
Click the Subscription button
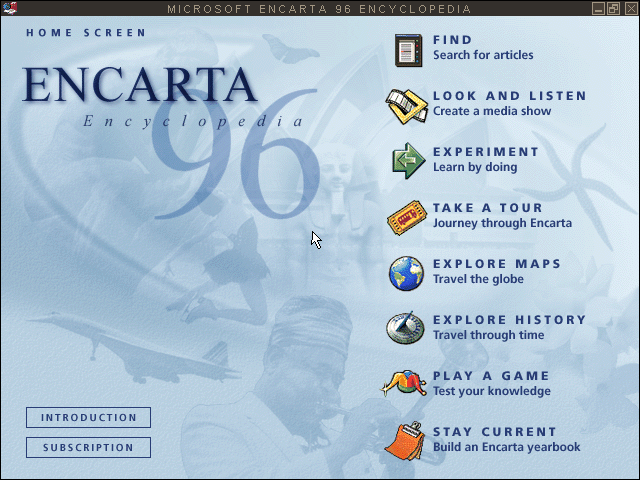click(89, 448)
